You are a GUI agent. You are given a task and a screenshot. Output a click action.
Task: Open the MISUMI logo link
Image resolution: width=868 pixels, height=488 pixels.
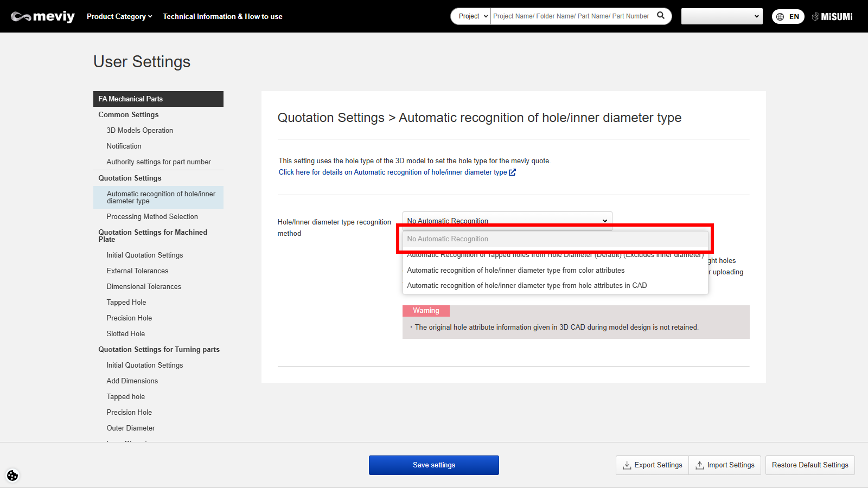tap(832, 16)
